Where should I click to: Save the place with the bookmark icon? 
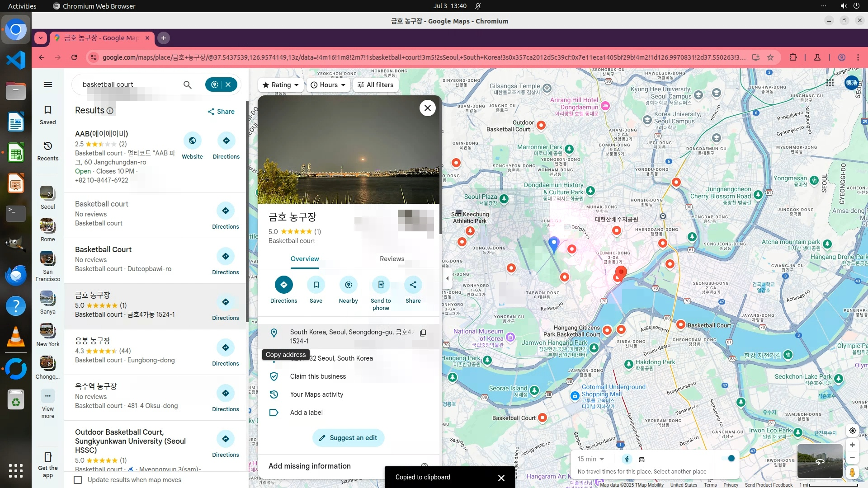[x=316, y=285]
